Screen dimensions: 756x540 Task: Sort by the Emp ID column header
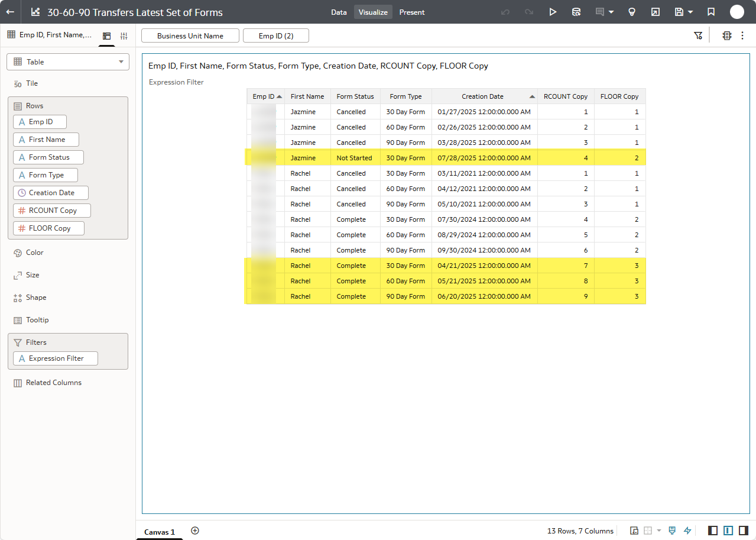(265, 96)
